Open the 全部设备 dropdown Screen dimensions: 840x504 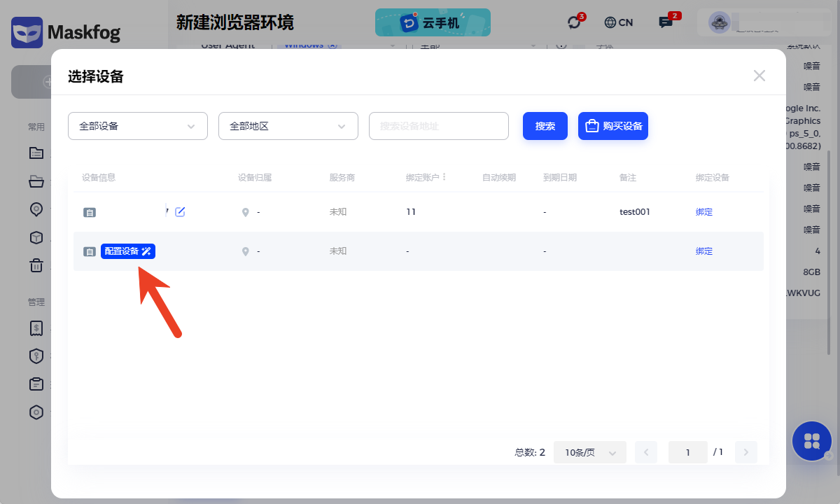[x=138, y=126]
